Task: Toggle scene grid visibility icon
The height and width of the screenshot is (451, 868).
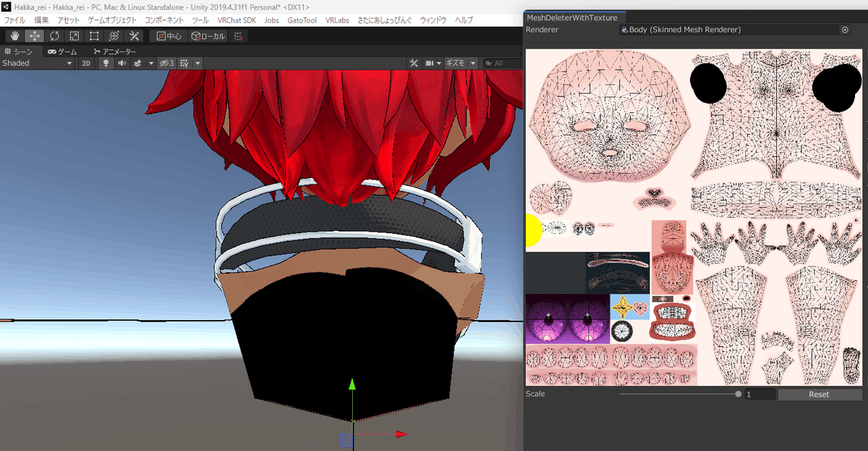Action: pos(184,64)
